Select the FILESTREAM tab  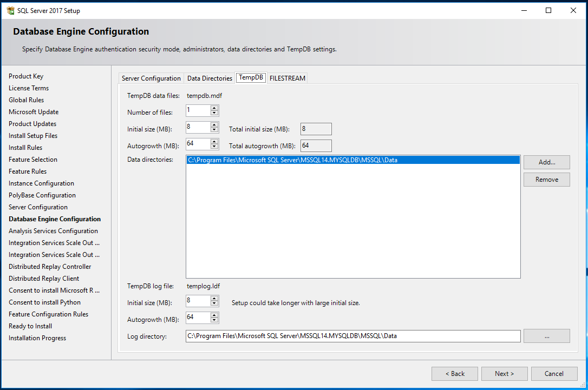point(288,78)
